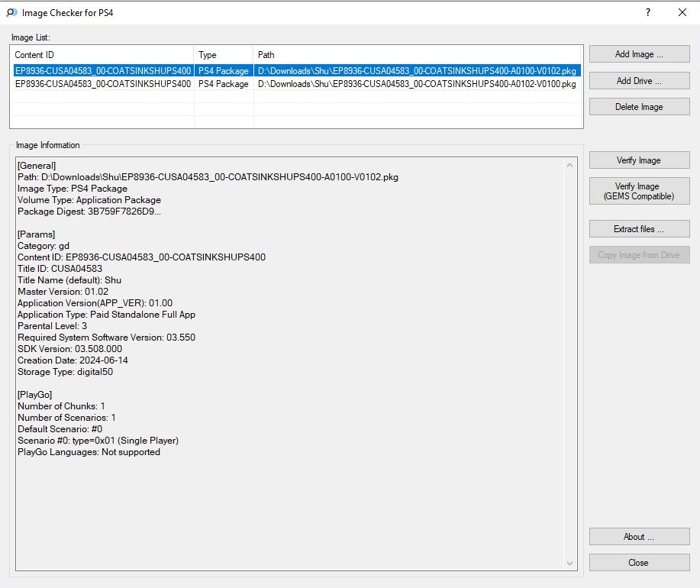Viewport: 700px width, 588px height.
Task: Click SDK Version: 03.508.000 line
Action: (69, 349)
